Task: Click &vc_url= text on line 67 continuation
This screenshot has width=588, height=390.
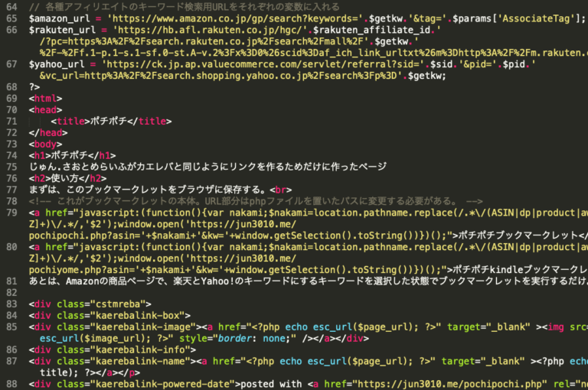Action: coord(62,76)
